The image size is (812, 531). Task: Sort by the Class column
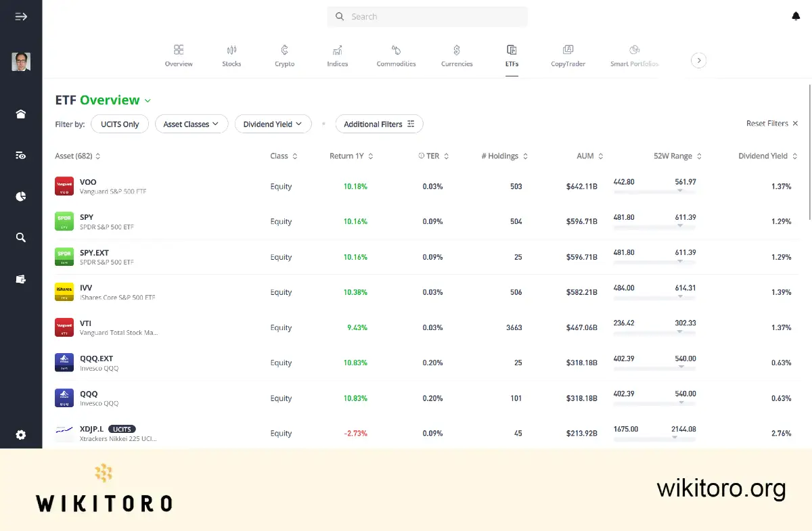click(284, 156)
